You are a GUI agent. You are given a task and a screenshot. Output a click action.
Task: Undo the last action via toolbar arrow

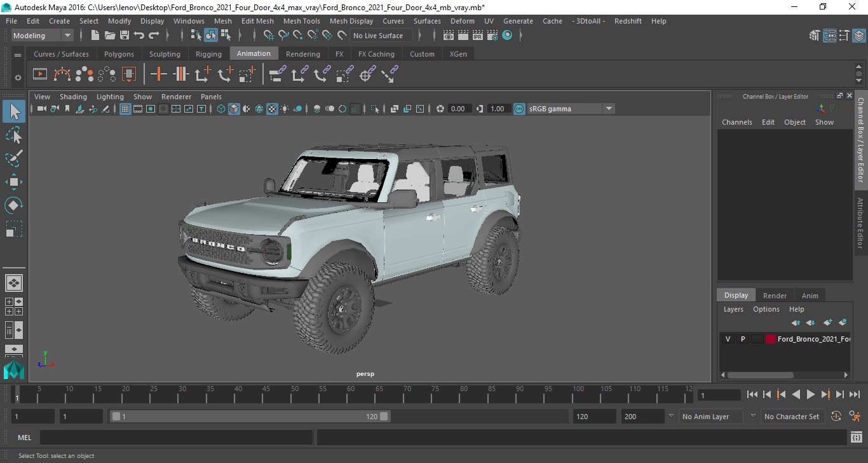click(x=139, y=36)
